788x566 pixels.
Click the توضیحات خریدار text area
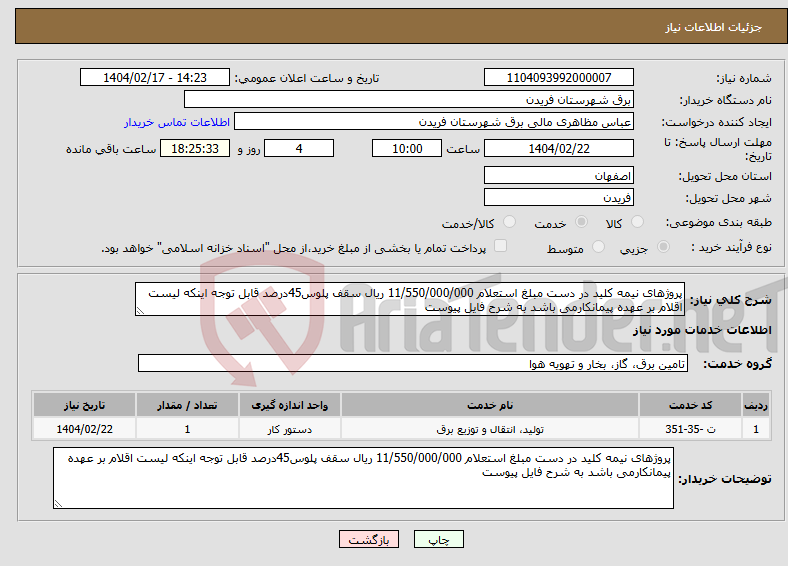[363, 478]
